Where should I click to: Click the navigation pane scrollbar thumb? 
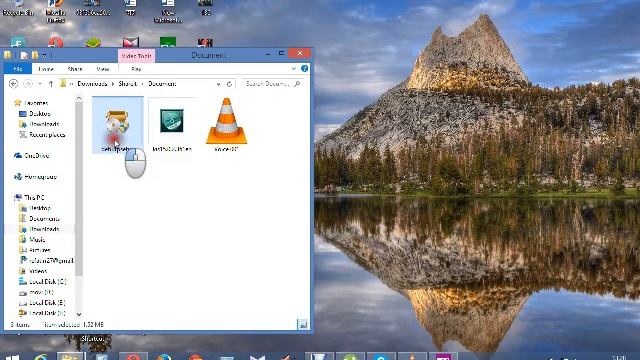tap(79, 189)
